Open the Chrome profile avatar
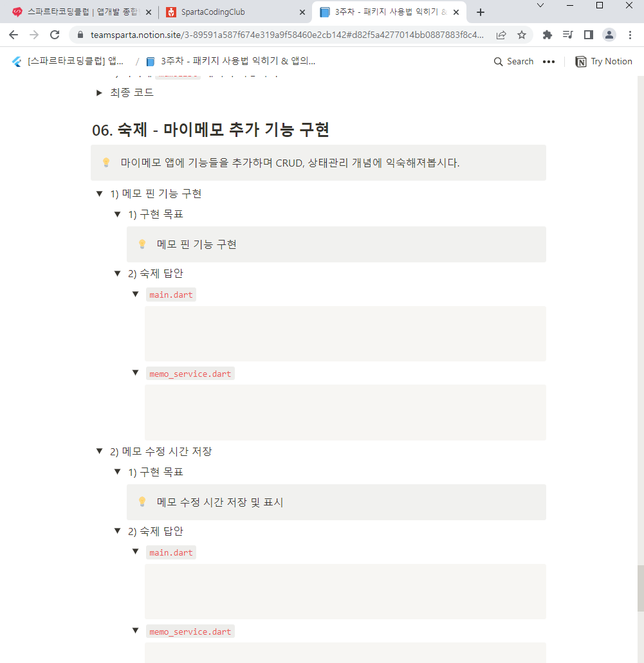 coord(609,35)
